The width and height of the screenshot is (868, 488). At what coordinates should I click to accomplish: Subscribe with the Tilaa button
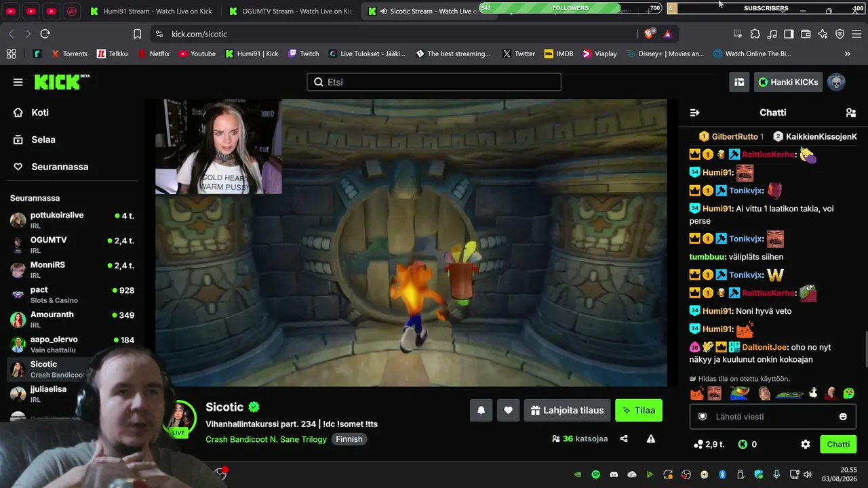(638, 410)
